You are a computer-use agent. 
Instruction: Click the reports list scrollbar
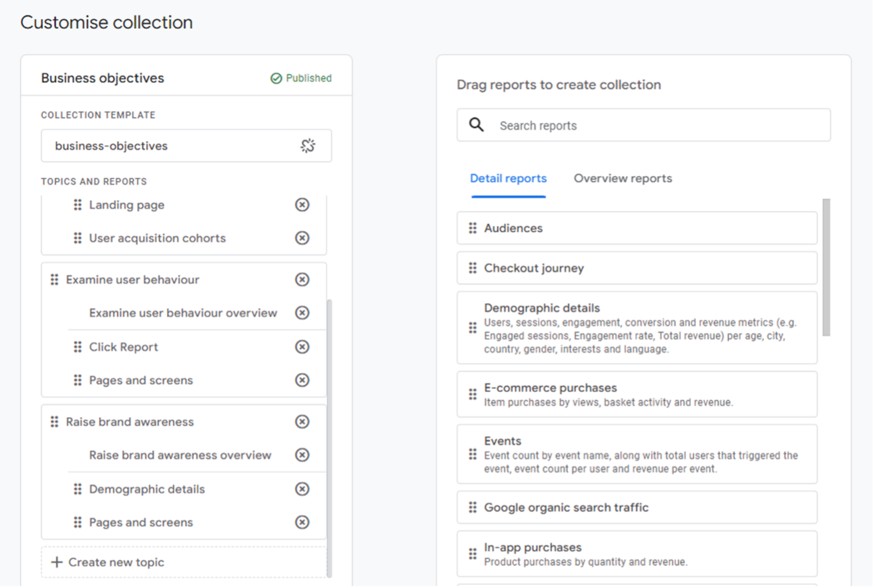pos(826,268)
